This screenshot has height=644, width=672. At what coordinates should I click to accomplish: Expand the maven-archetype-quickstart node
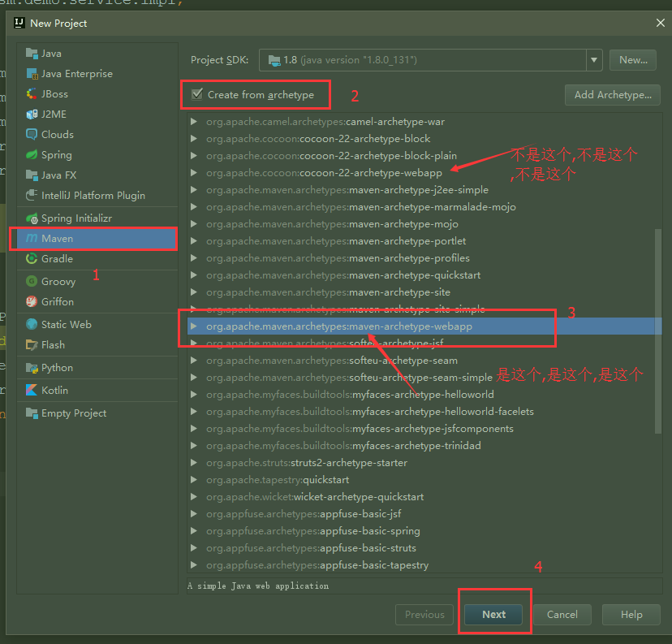click(x=194, y=275)
